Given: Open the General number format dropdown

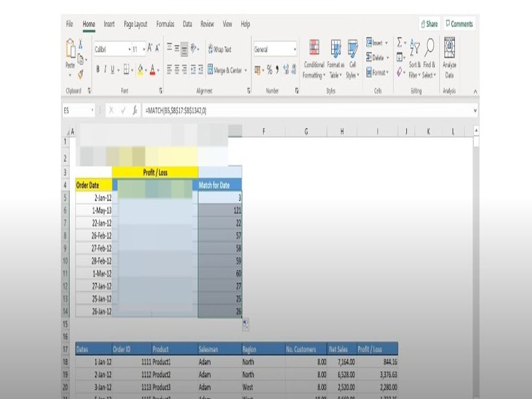Looking at the screenshot, I should pyautogui.click(x=295, y=49).
